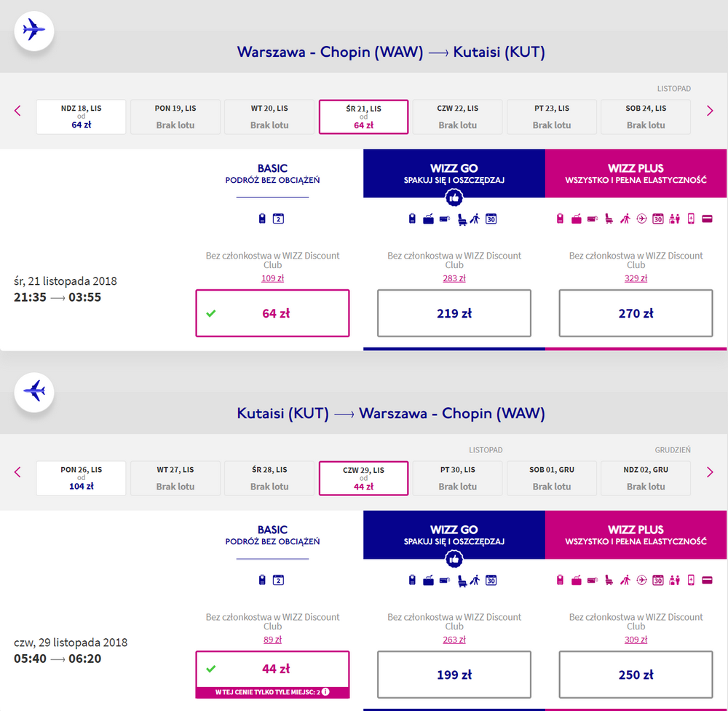Choose outbound date PON 19, LIS

coord(175,117)
